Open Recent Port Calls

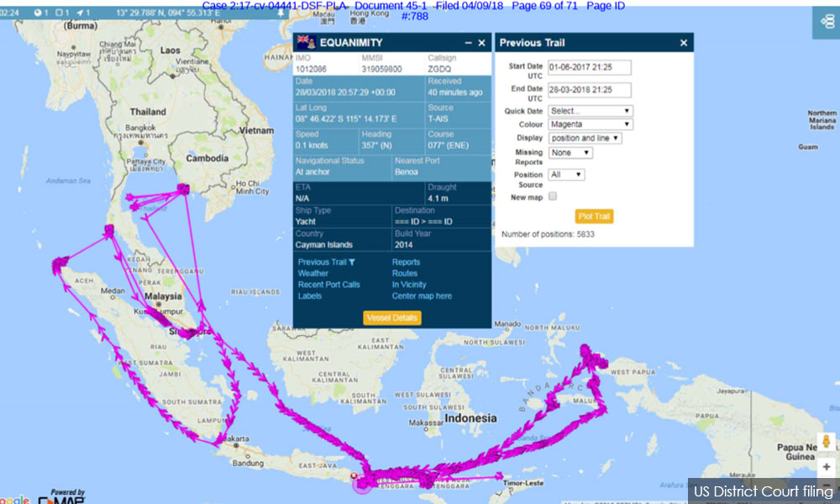point(329,284)
